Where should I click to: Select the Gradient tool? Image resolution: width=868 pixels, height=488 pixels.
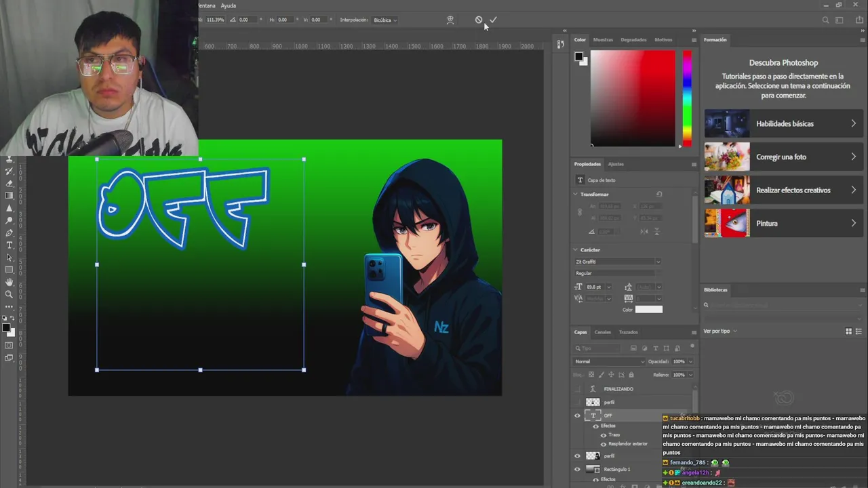pyautogui.click(x=9, y=195)
